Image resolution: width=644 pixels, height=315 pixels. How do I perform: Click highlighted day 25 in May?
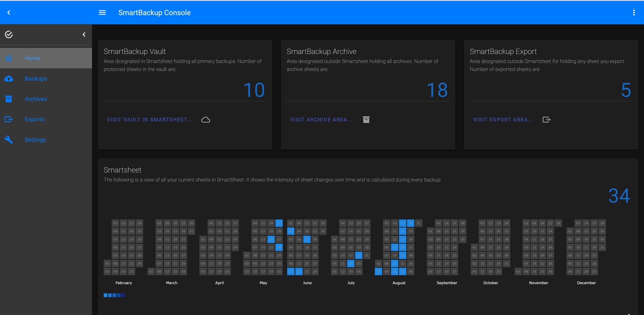point(279,223)
